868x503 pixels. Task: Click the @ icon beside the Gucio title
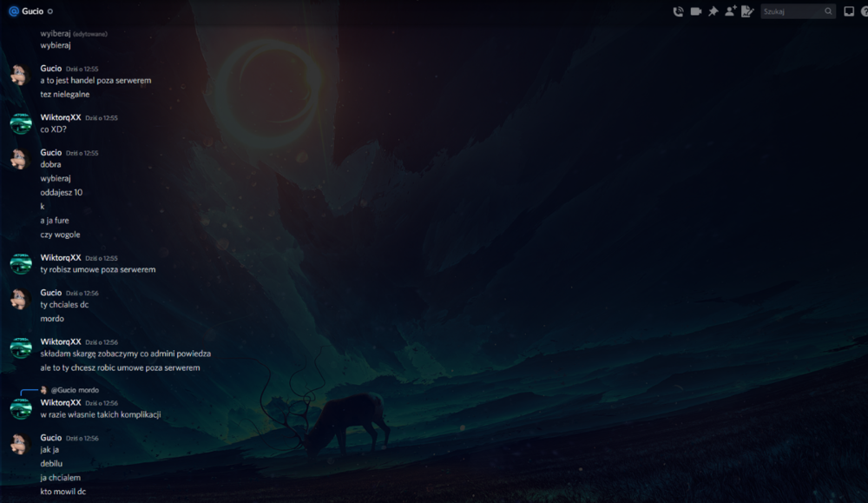coord(14,11)
